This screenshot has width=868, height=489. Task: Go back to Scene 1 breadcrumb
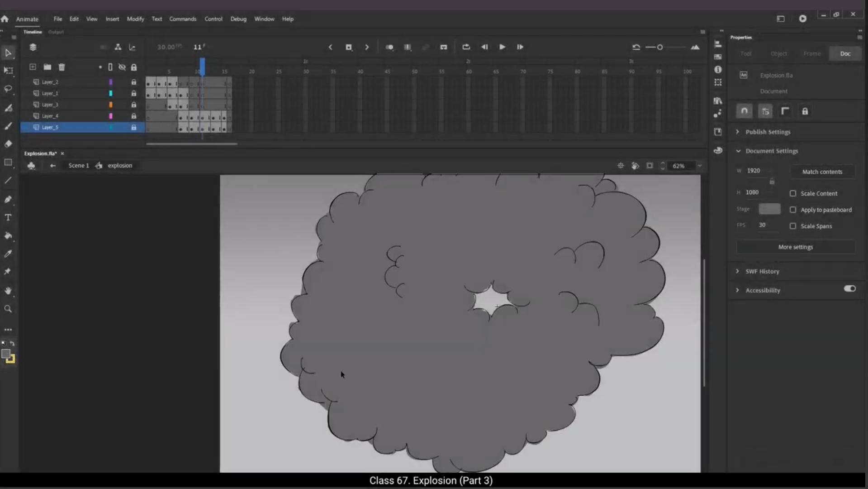pos(79,166)
